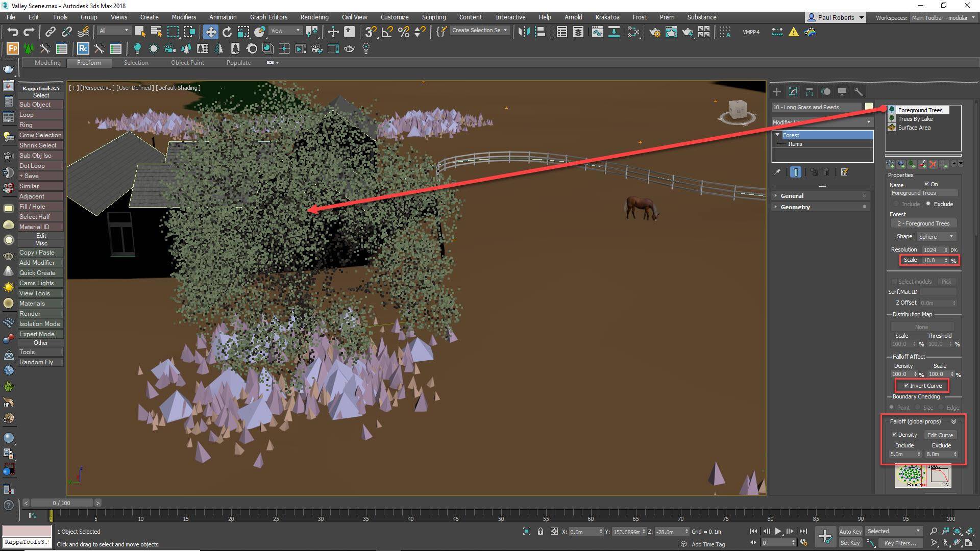Screen dimensions: 980x551
Task: Activate the Select and Rotate tool
Action: (x=226, y=32)
